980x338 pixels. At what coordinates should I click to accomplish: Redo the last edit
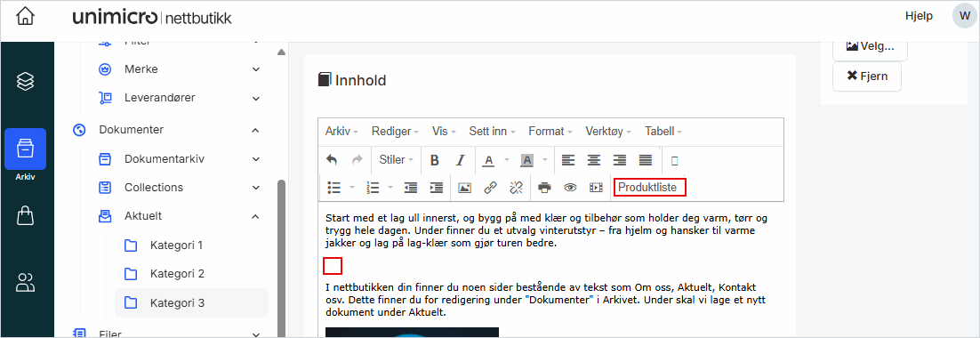pos(357,160)
